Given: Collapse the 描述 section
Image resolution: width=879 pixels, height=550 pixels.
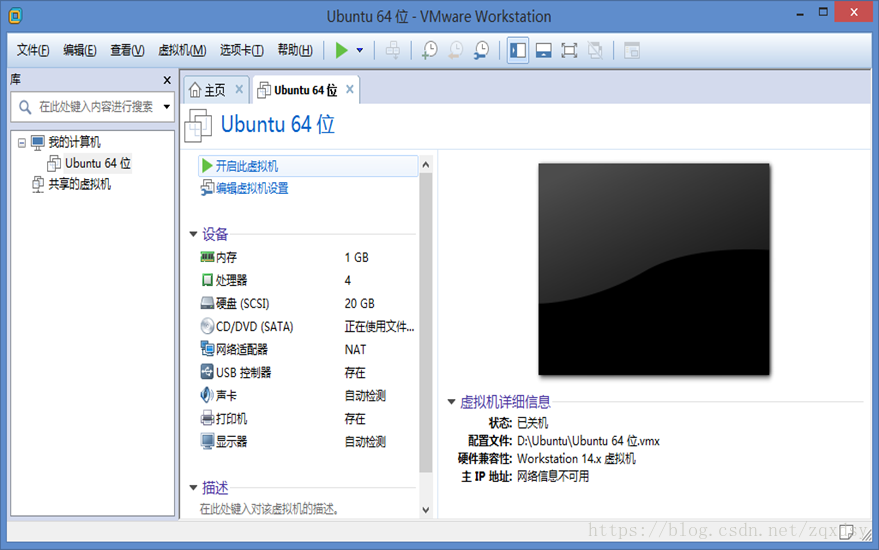Looking at the screenshot, I should [193, 488].
